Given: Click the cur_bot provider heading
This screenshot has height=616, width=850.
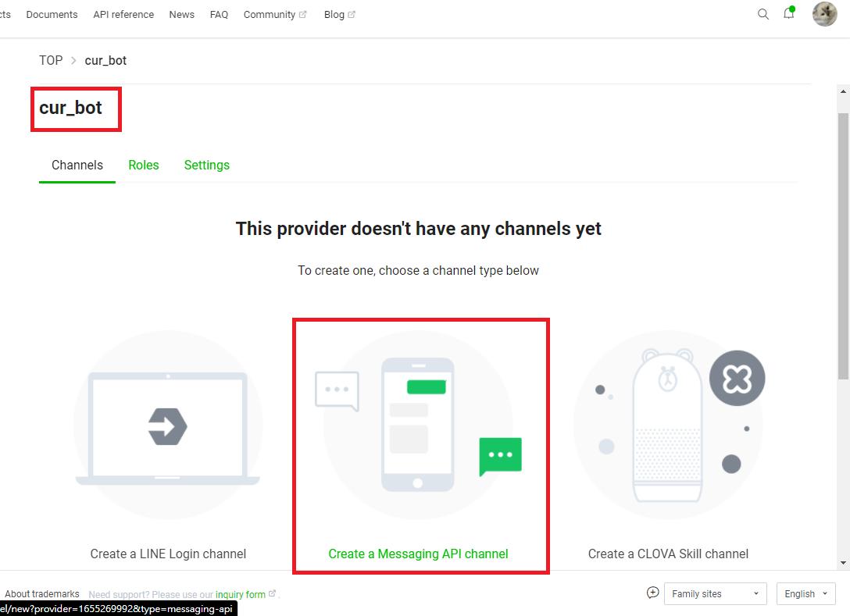Looking at the screenshot, I should pos(70,108).
